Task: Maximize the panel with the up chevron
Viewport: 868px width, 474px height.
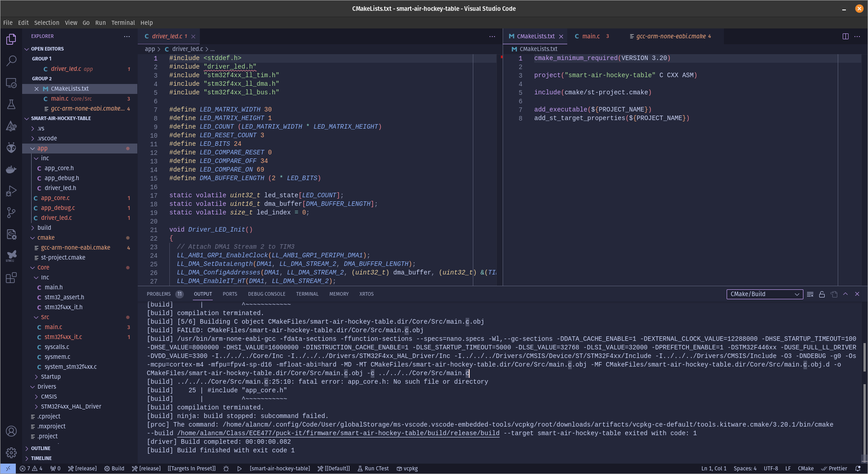Action: (845, 294)
